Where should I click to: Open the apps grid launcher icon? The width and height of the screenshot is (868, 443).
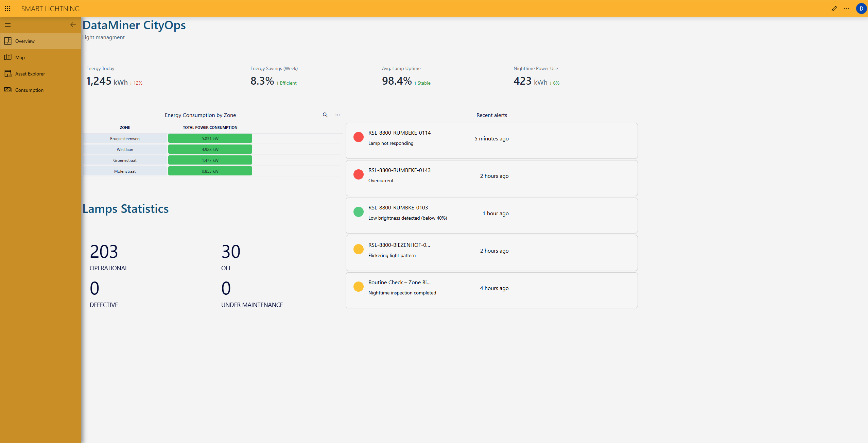7,8
